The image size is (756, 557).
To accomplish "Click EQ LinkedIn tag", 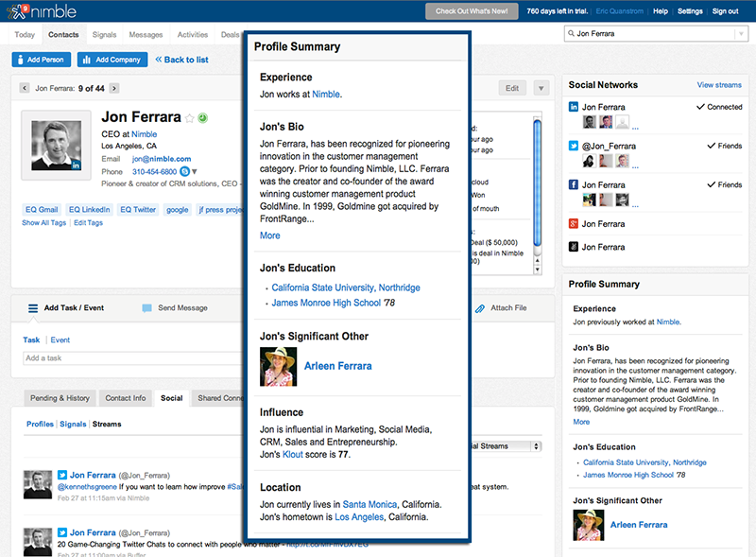I will pos(89,210).
